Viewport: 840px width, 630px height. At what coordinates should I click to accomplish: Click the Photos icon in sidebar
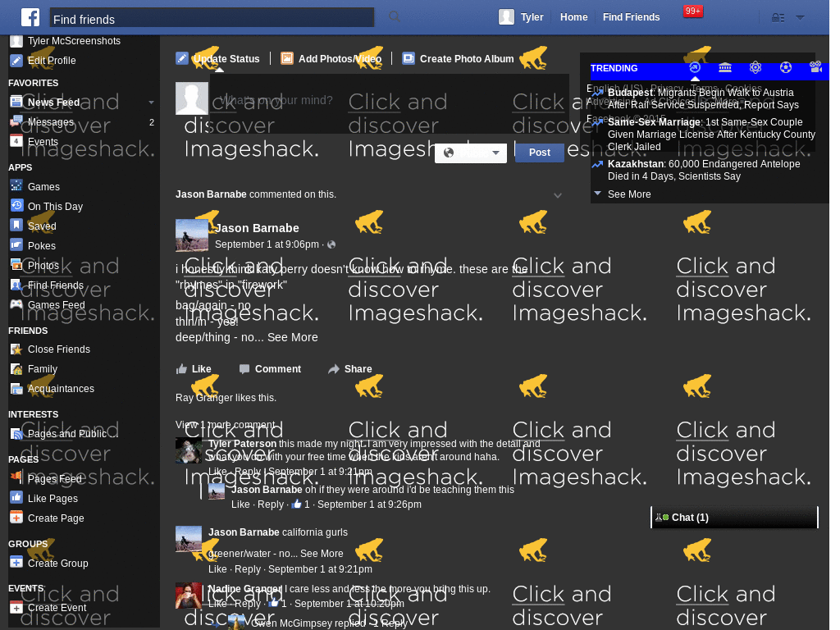coord(16,265)
